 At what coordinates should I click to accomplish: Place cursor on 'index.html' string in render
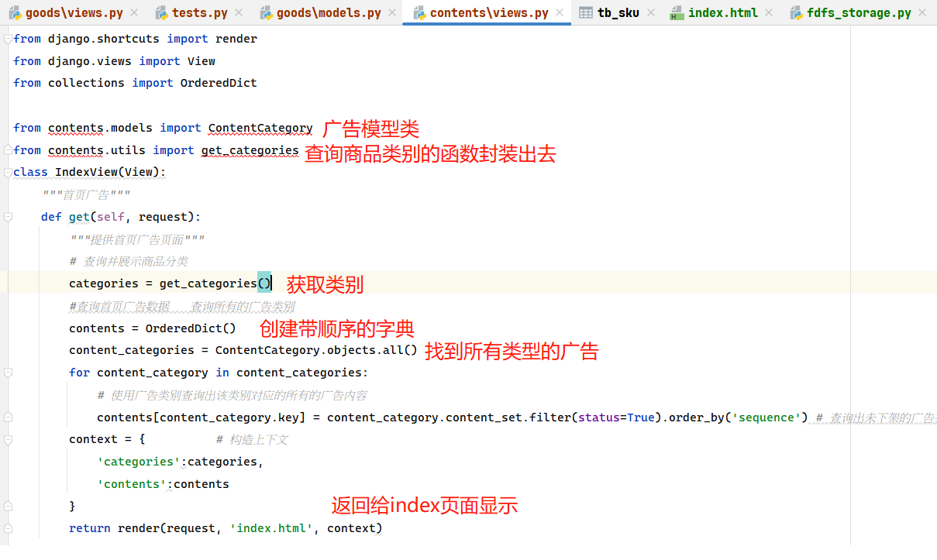tap(271, 528)
